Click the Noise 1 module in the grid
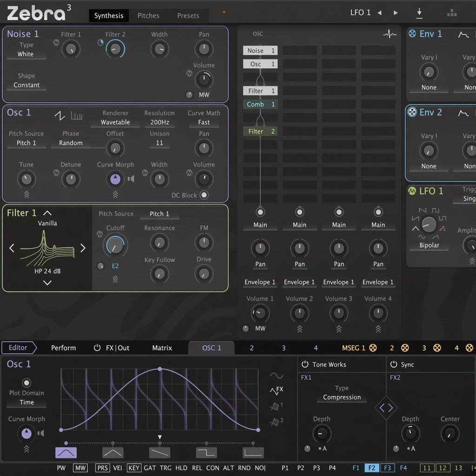Viewport: 476px width, 476px height. click(260, 51)
